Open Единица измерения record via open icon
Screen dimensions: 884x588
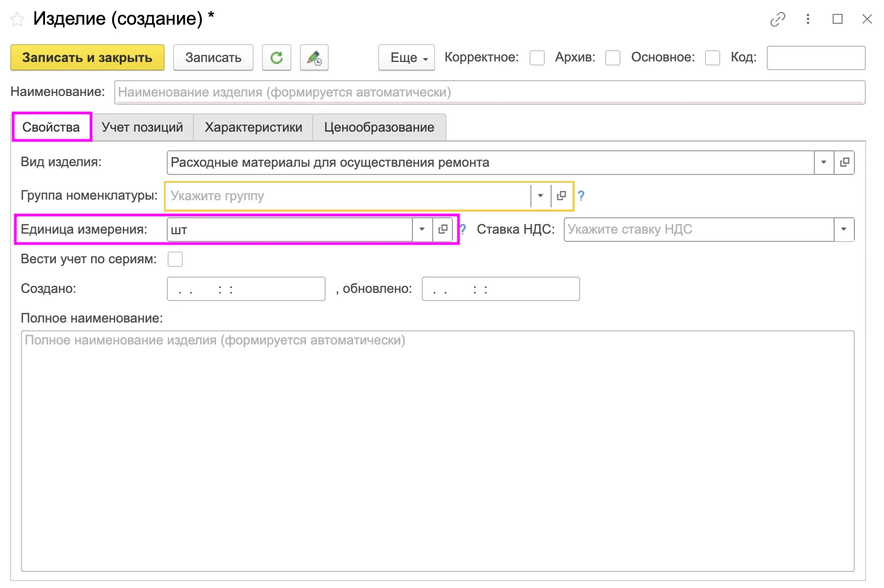coord(443,229)
